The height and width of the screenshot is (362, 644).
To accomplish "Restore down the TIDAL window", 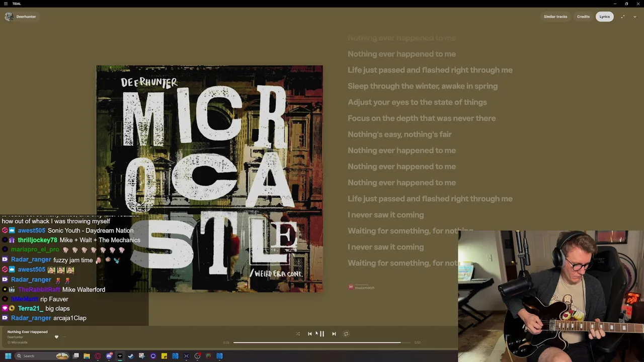I will 626,4.
